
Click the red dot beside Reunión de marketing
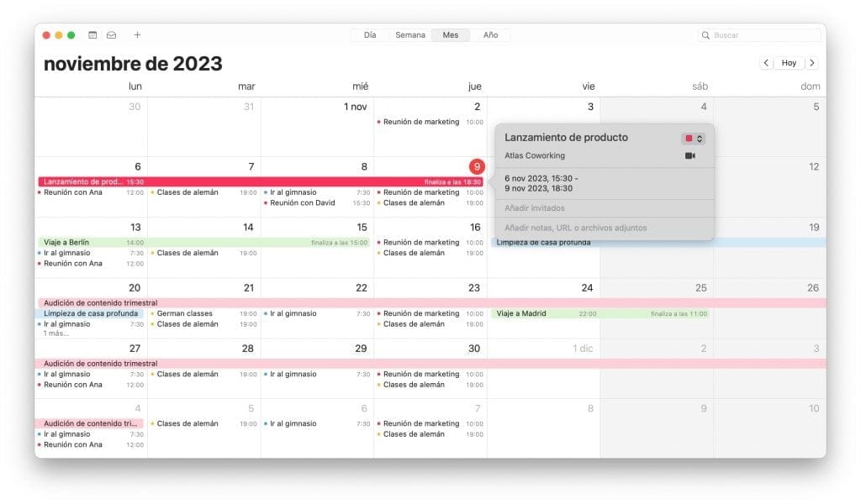pyautogui.click(x=381, y=121)
